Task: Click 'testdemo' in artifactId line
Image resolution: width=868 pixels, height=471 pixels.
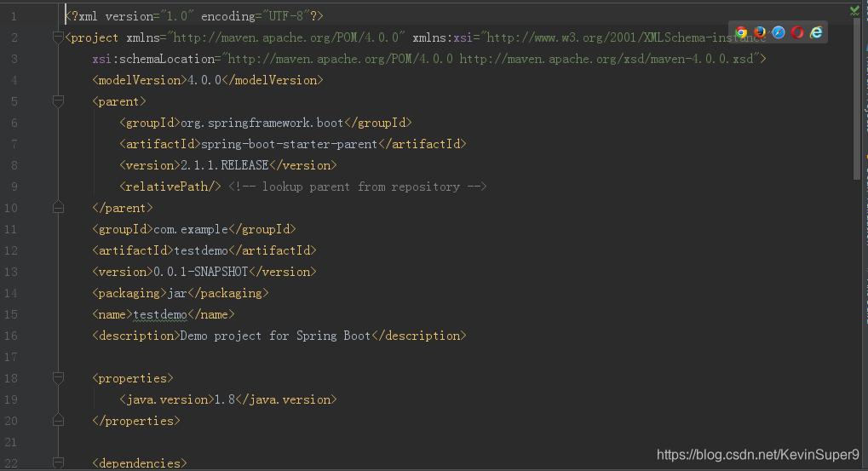Action: point(201,250)
